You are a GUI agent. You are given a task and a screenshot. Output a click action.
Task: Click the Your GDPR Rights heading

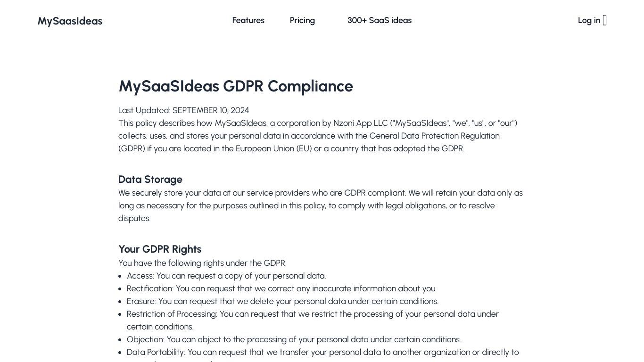(x=160, y=249)
